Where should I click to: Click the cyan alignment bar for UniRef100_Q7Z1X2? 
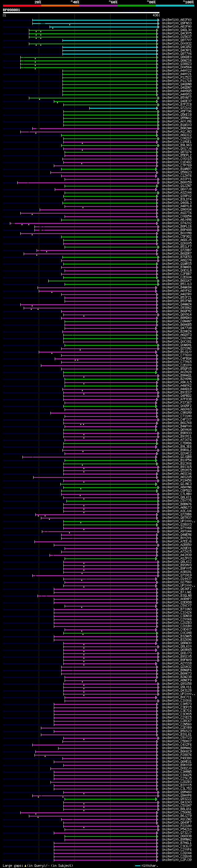(x=124, y=108)
